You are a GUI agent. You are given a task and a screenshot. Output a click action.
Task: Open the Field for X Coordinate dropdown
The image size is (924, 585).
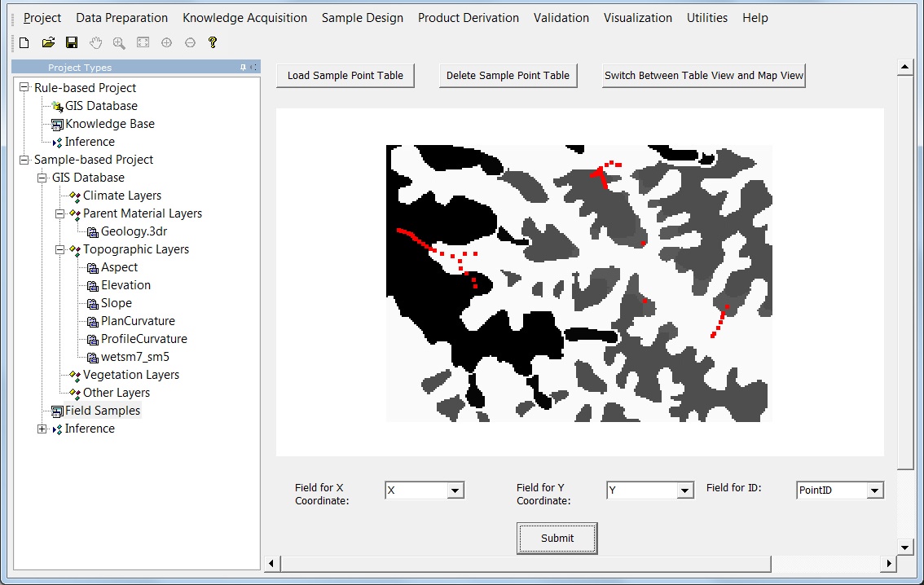(455, 490)
